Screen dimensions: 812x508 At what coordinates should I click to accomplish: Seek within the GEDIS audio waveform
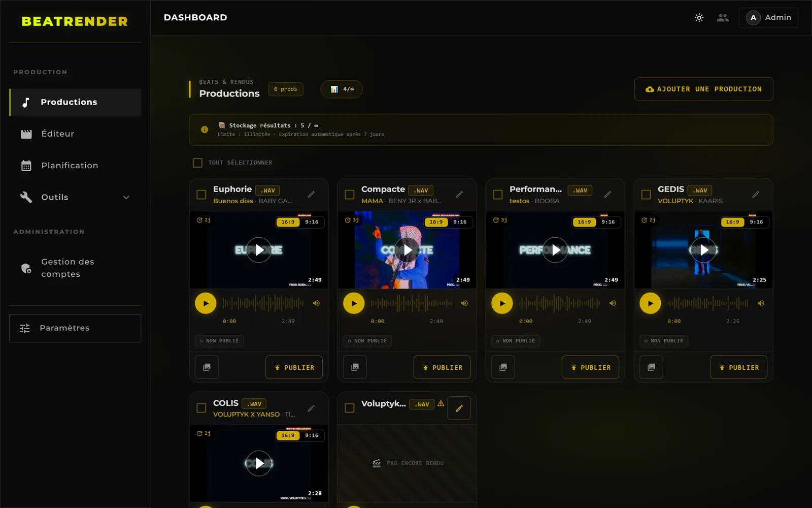[x=708, y=303]
